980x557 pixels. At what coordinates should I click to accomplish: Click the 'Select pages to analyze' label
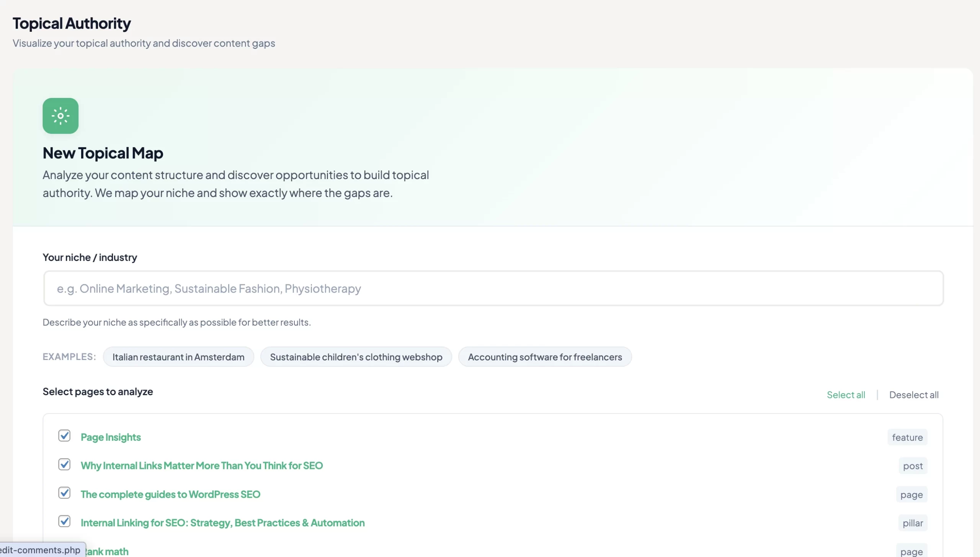point(98,391)
